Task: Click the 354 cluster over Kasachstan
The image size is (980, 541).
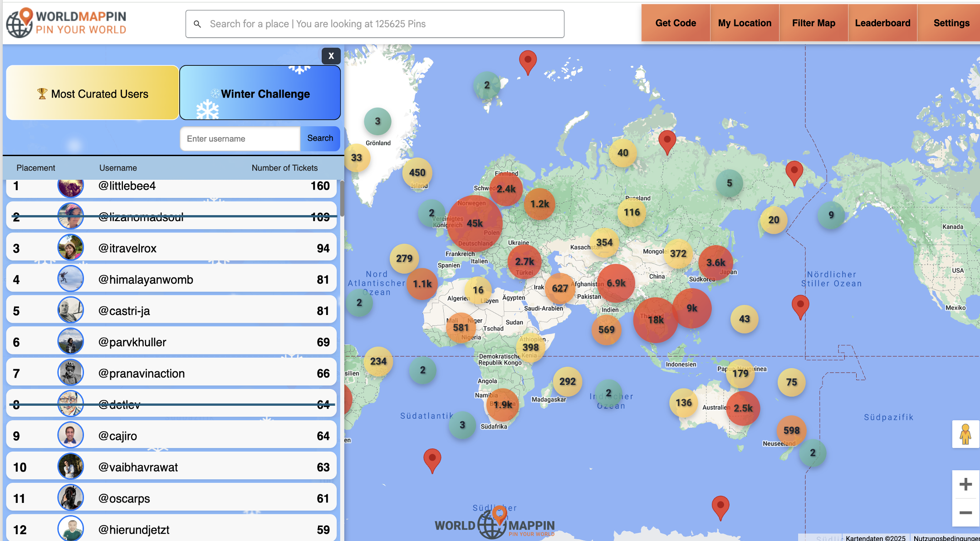Action: (604, 242)
